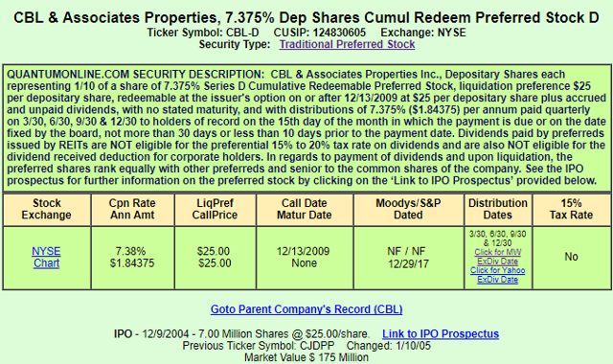The width and height of the screenshot is (613, 364).
Task: Go to Parent Company's Record (CBL)
Action: click(x=306, y=309)
